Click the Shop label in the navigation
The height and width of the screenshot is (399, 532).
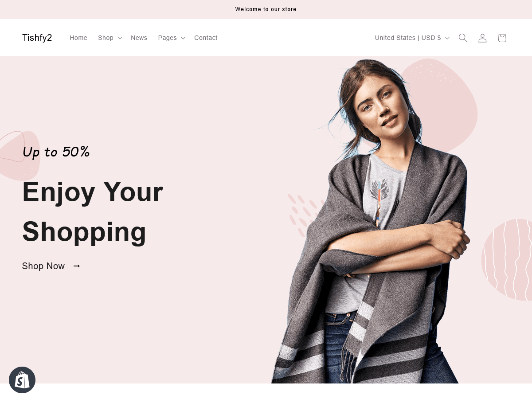[106, 38]
